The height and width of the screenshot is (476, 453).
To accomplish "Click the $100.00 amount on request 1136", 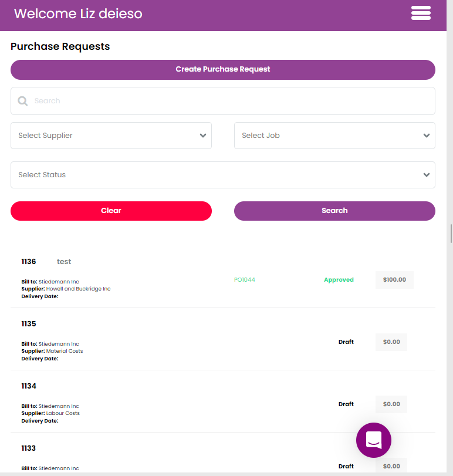I will (394, 279).
